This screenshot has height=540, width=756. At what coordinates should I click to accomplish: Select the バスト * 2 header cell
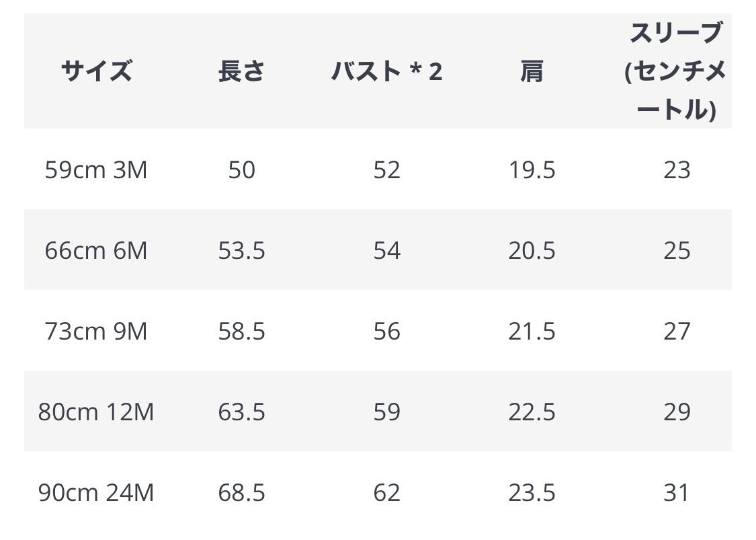pos(386,71)
